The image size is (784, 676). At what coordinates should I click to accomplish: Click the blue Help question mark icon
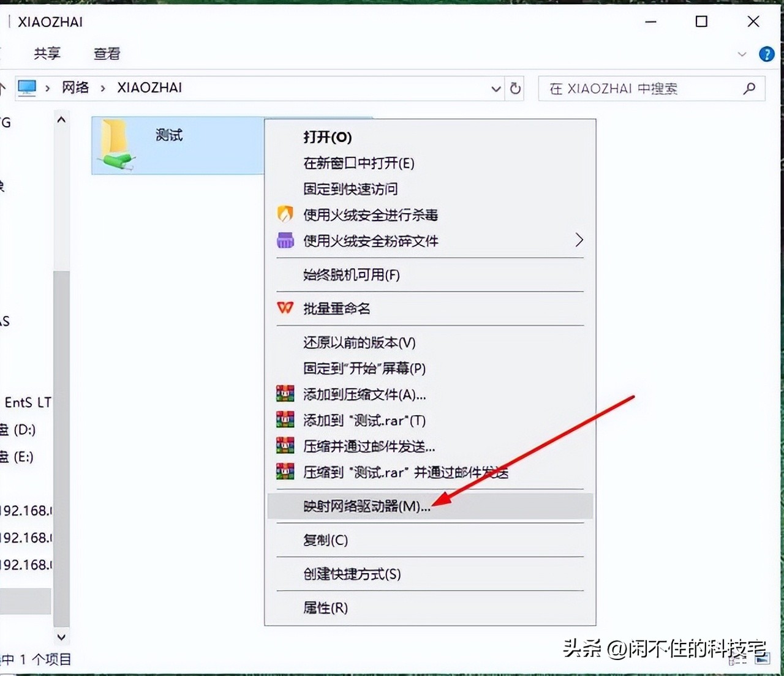pyautogui.click(x=766, y=54)
